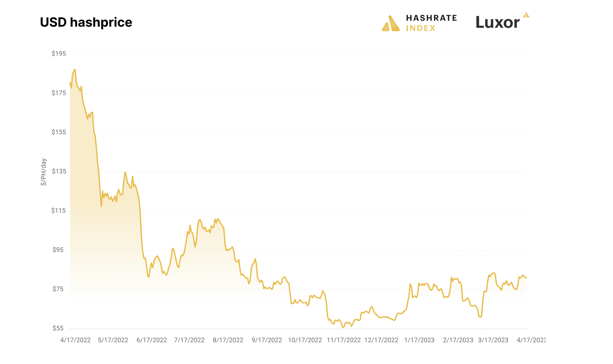Click the 6/17/2022 date tick label
Viewport: 613px width, 364px height.
click(x=152, y=340)
